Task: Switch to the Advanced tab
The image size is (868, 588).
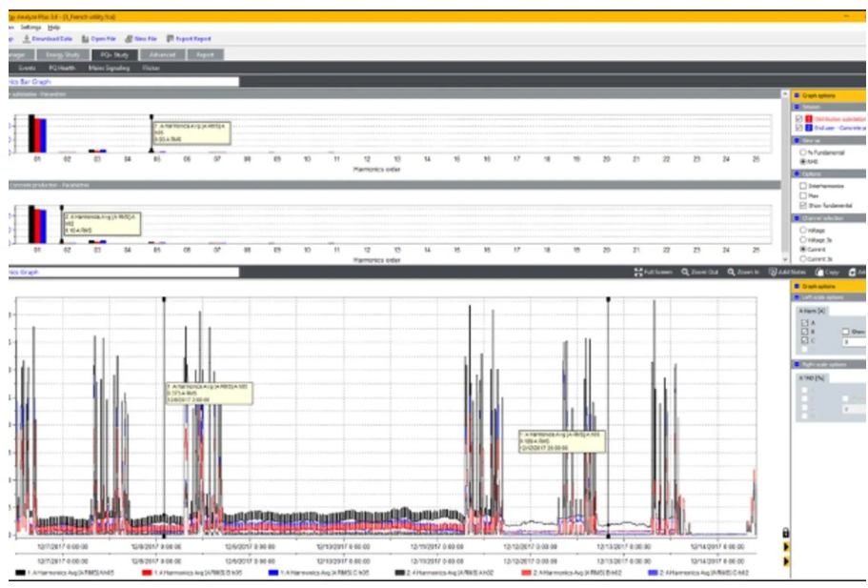Action: tap(162, 54)
